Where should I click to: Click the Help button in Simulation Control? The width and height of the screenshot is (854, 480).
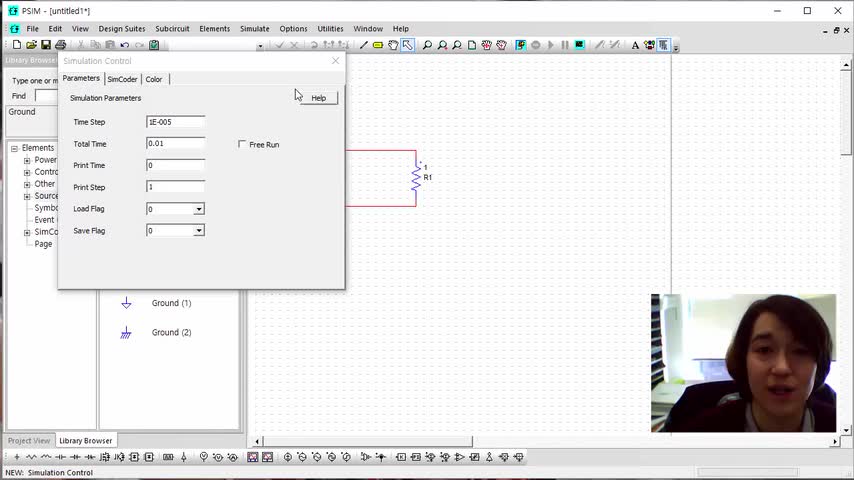(x=318, y=98)
